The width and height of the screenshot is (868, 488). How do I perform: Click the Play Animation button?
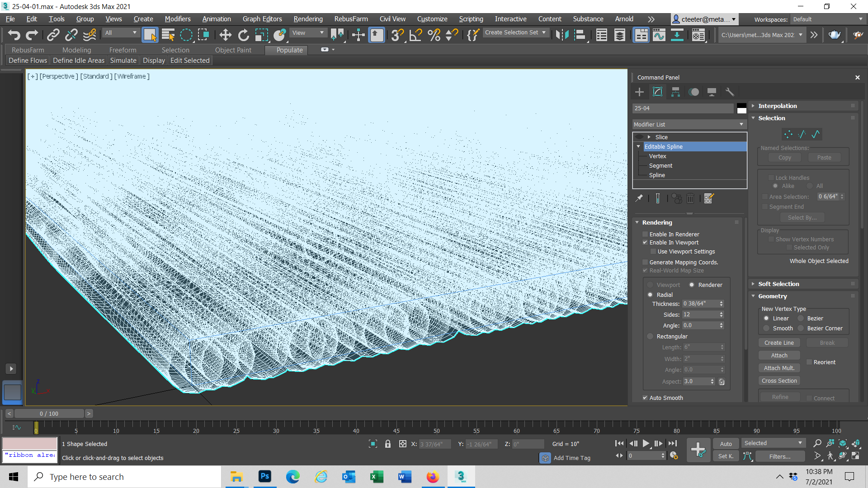[646, 444]
